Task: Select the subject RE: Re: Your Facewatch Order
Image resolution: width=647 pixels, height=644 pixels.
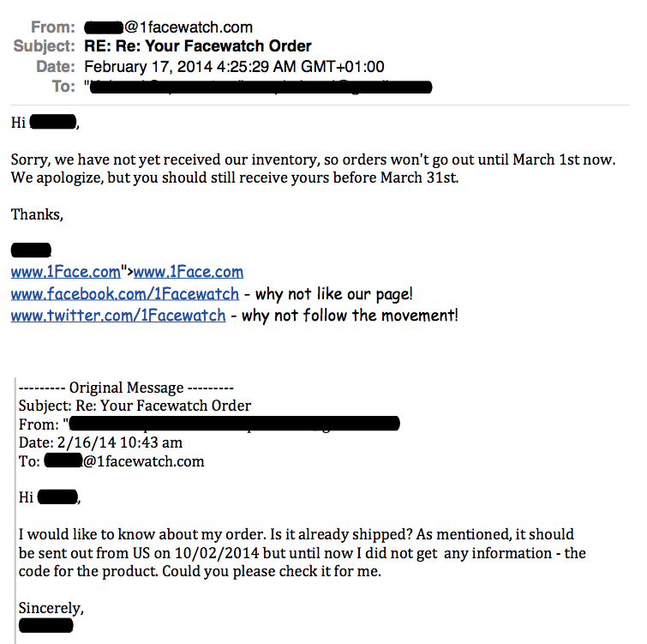Action: click(198, 45)
